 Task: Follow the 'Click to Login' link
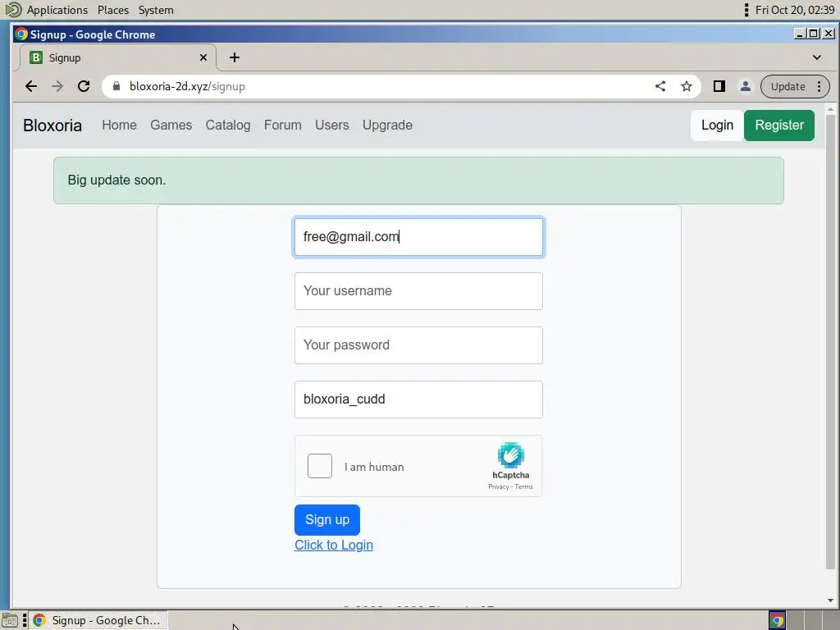[x=334, y=545]
